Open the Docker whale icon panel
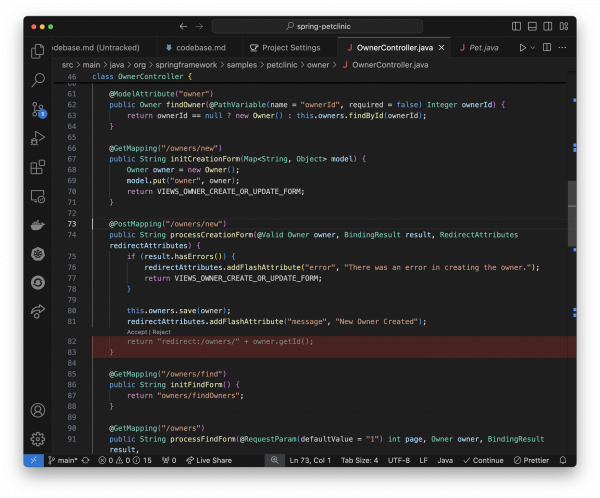600x498 pixels. [x=38, y=225]
